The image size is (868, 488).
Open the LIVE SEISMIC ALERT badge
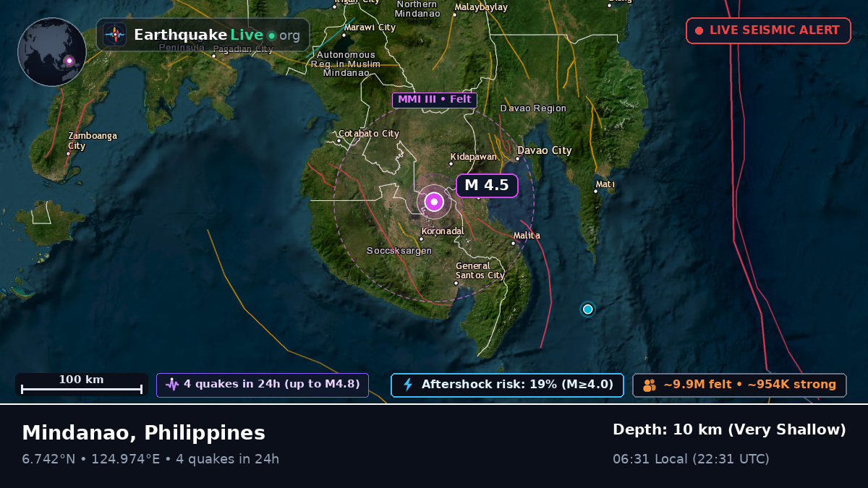click(768, 30)
